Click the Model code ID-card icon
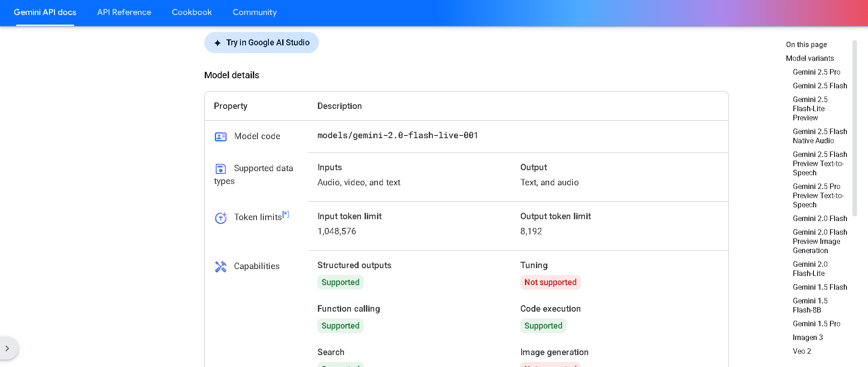Screen dimensions: 868x367 tap(221, 137)
